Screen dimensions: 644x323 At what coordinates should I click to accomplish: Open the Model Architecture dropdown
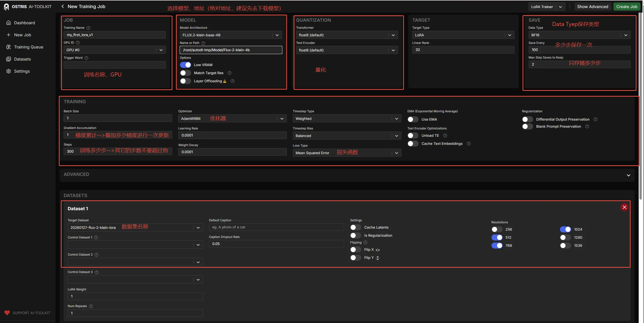tap(231, 35)
